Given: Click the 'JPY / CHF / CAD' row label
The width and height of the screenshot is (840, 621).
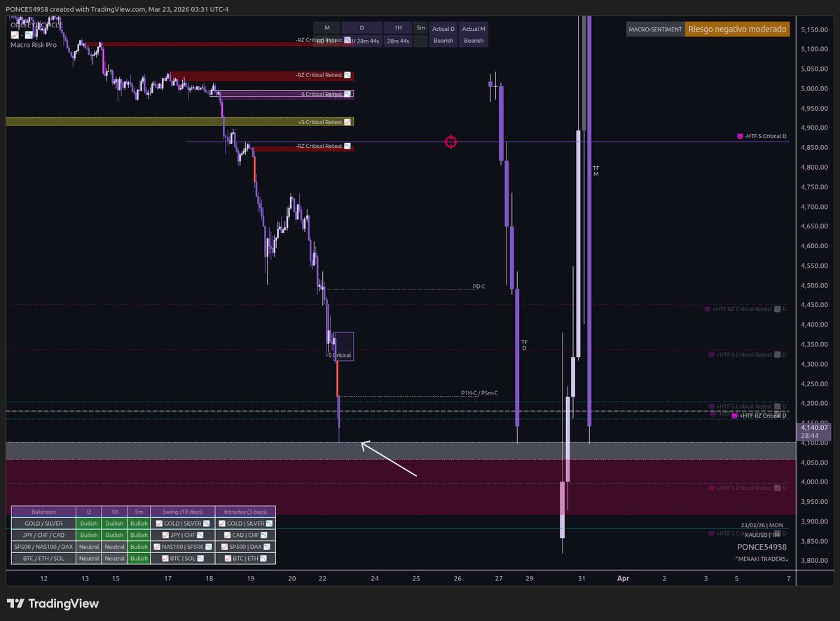Looking at the screenshot, I should pyautogui.click(x=43, y=535).
